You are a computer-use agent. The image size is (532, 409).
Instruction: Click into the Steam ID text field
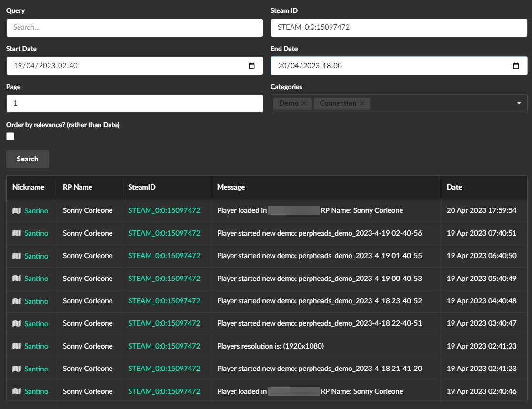click(x=398, y=28)
